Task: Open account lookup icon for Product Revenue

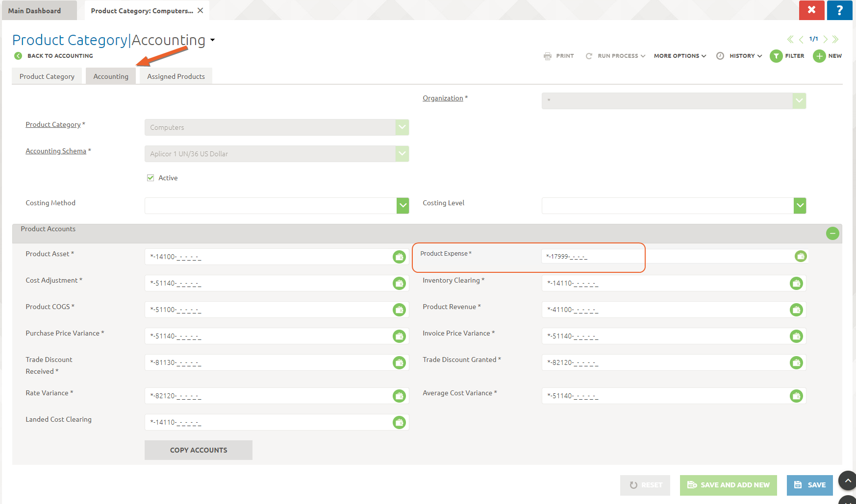Action: pos(796,310)
